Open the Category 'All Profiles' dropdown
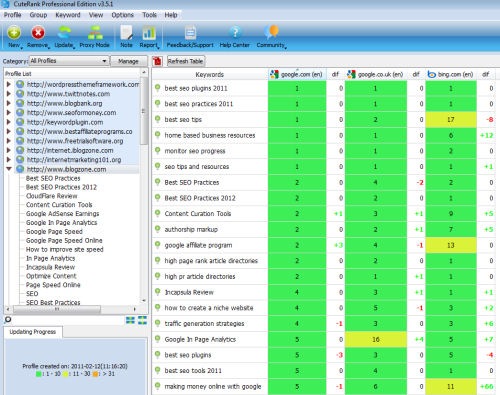 pos(69,61)
